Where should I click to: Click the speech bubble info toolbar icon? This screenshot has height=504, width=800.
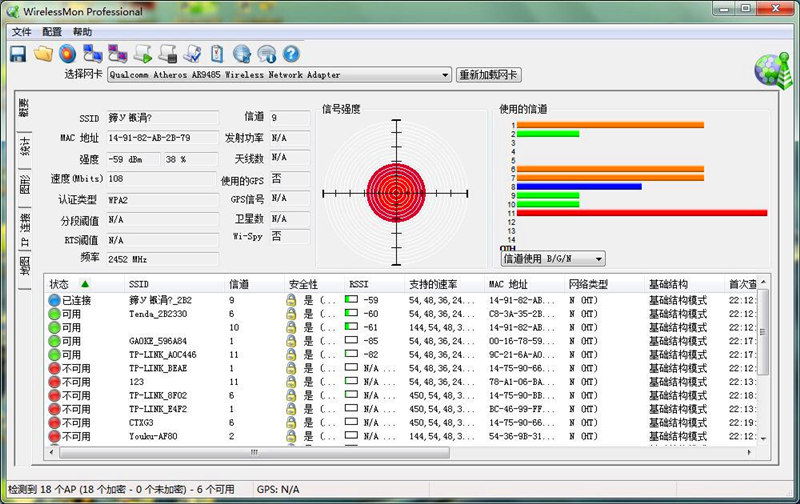click(266, 54)
